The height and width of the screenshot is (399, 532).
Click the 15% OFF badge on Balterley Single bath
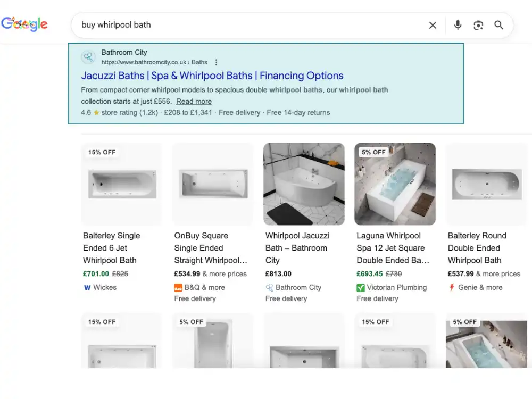tap(101, 152)
